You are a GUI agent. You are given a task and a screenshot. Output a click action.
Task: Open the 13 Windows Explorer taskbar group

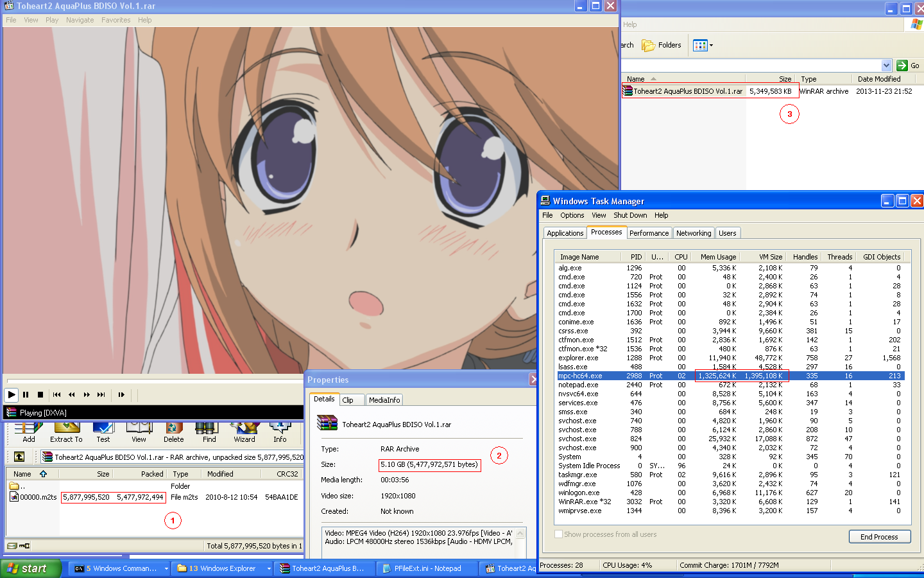[x=222, y=568]
